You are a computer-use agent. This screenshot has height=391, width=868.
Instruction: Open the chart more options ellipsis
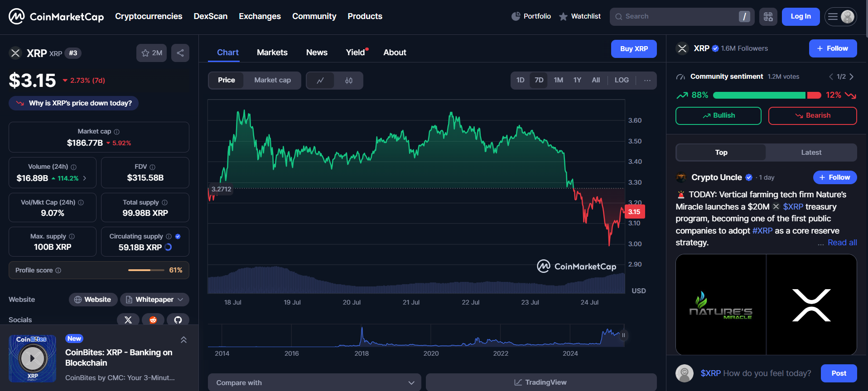pyautogui.click(x=647, y=81)
